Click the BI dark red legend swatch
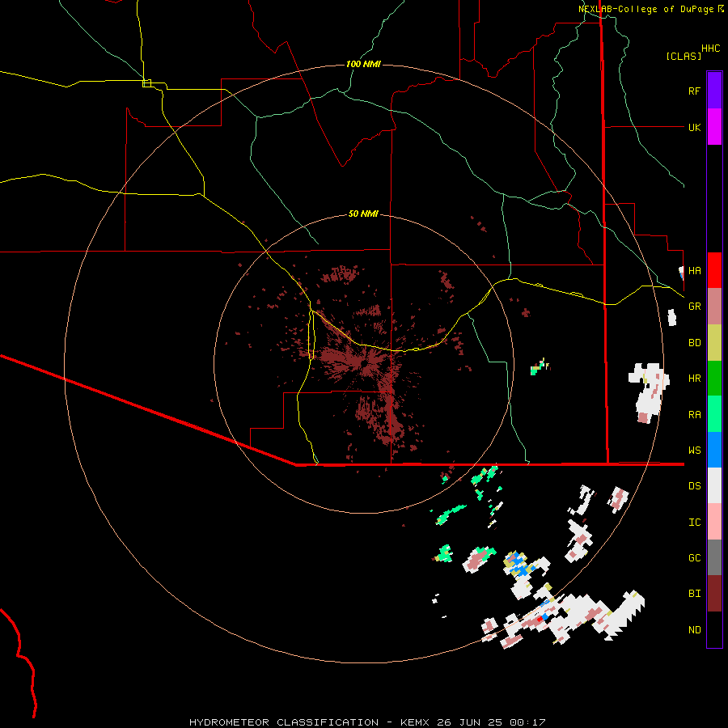Image resolution: width=728 pixels, height=728 pixels. [x=714, y=594]
